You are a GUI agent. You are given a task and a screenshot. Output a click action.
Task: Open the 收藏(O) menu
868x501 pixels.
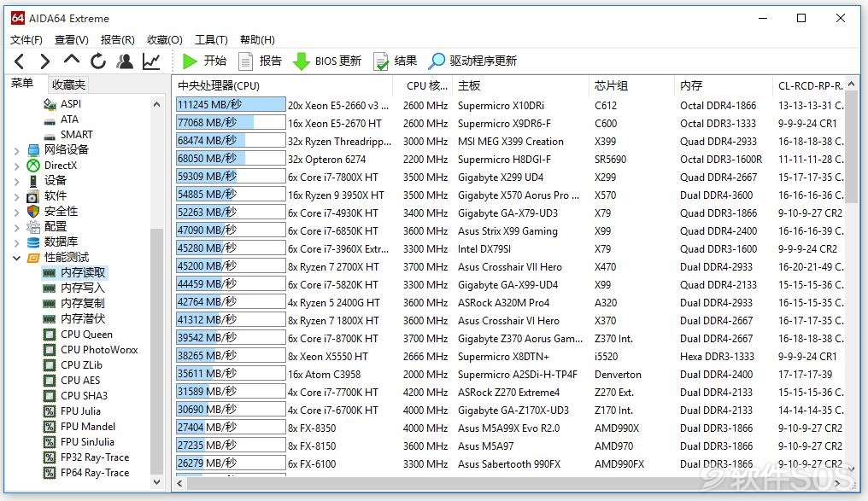164,40
